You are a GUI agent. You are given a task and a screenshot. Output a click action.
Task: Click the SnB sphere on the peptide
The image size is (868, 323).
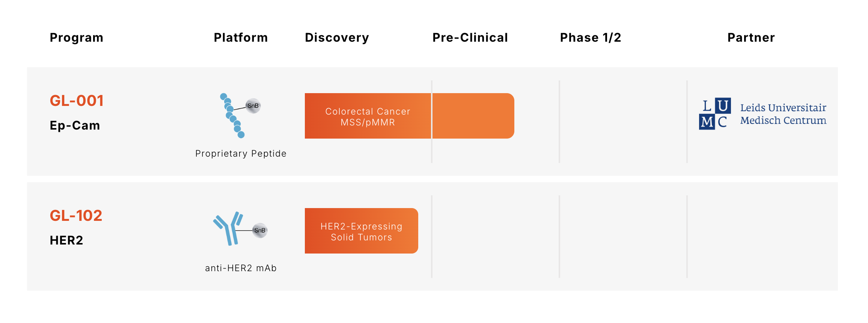click(253, 106)
